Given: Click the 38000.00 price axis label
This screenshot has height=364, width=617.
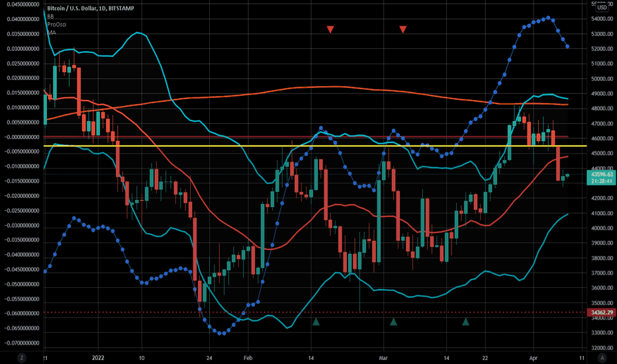Looking at the screenshot, I should tap(602, 258).
